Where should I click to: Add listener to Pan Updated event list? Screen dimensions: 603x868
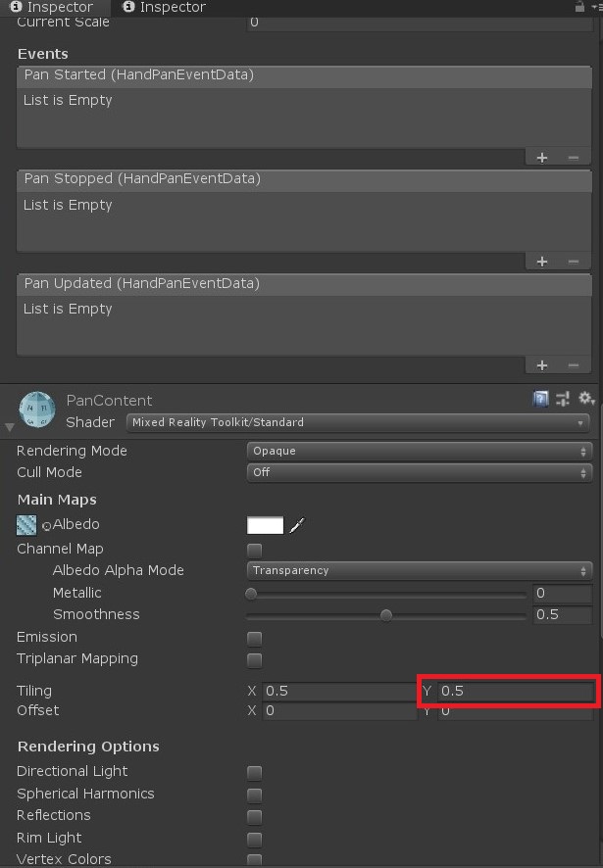coord(542,365)
